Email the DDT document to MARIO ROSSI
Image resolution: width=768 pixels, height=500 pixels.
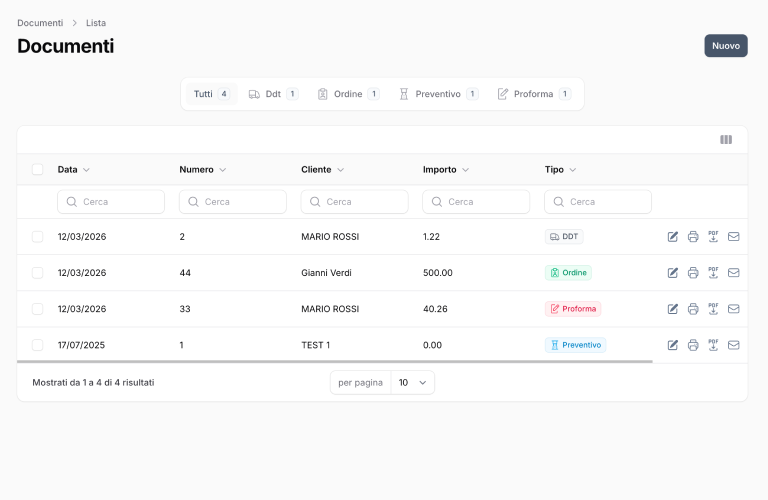[x=733, y=237]
